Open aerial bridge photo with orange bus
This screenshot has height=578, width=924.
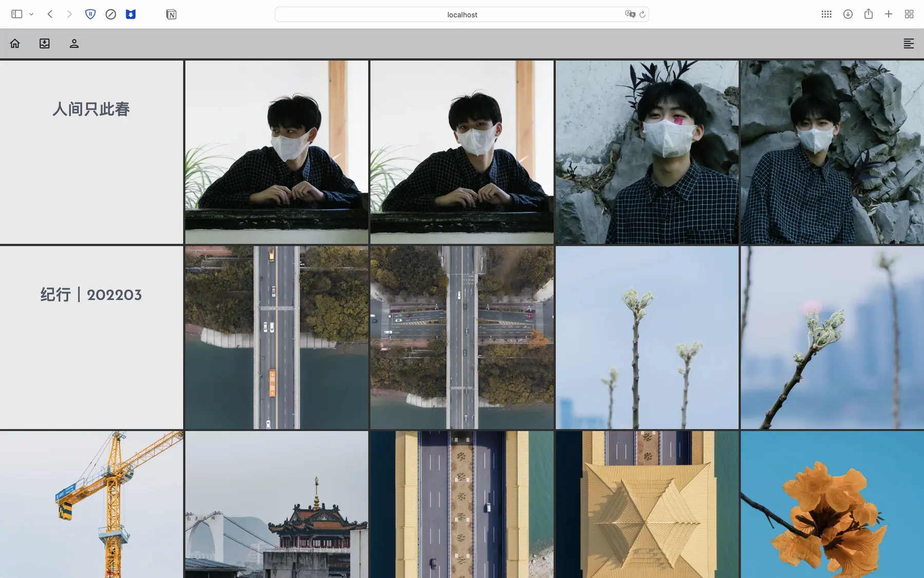277,337
